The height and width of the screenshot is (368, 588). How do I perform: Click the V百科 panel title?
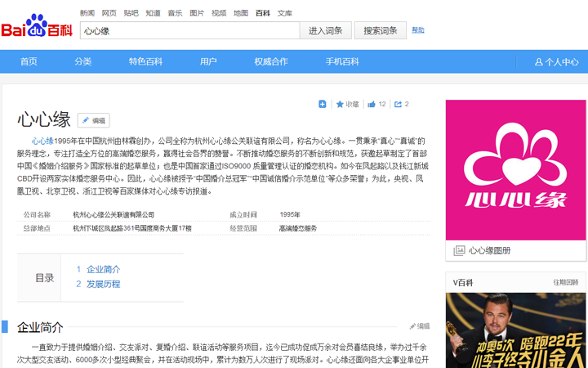463,283
